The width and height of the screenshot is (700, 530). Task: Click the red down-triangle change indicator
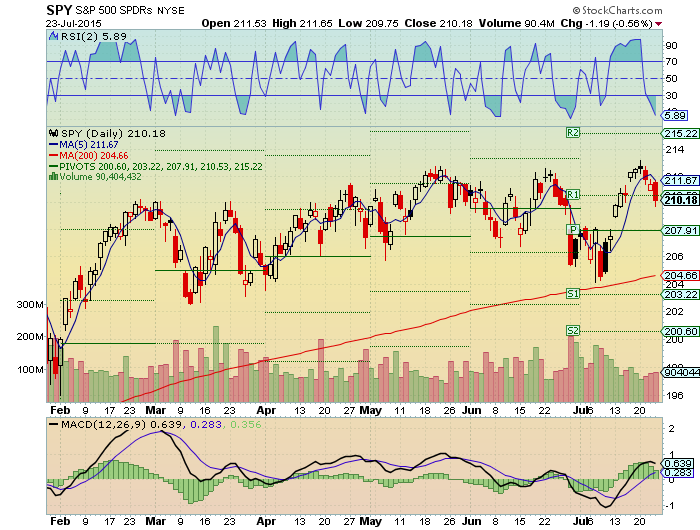pos(659,24)
